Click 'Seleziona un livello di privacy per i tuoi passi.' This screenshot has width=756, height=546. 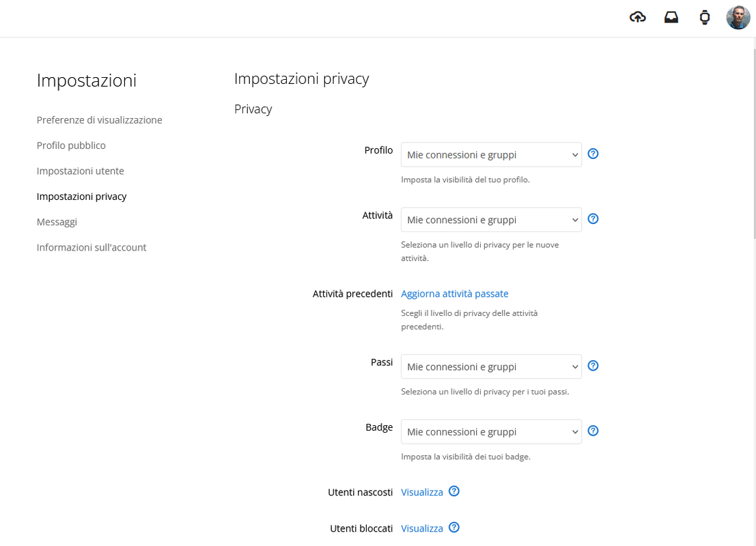coord(485,392)
